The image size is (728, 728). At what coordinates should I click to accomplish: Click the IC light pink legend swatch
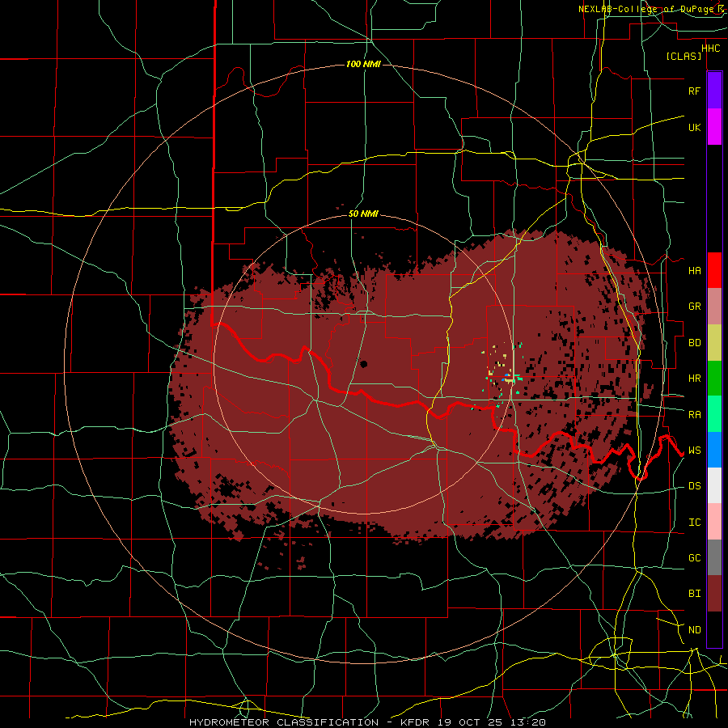click(714, 522)
